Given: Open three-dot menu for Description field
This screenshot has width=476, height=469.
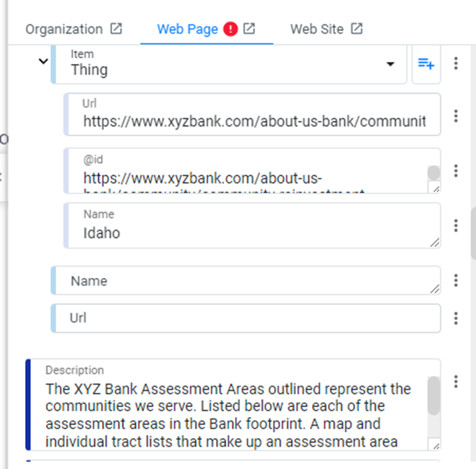Looking at the screenshot, I should coord(456,381).
